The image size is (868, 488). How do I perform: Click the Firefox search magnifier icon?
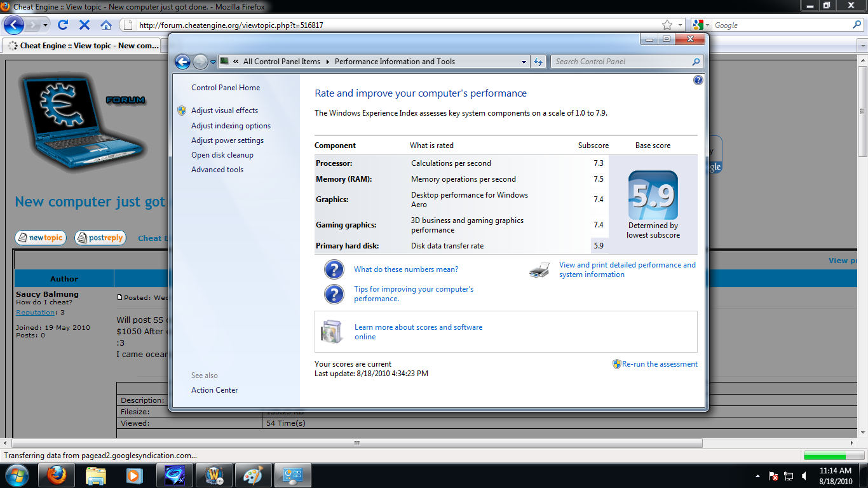pos(857,25)
